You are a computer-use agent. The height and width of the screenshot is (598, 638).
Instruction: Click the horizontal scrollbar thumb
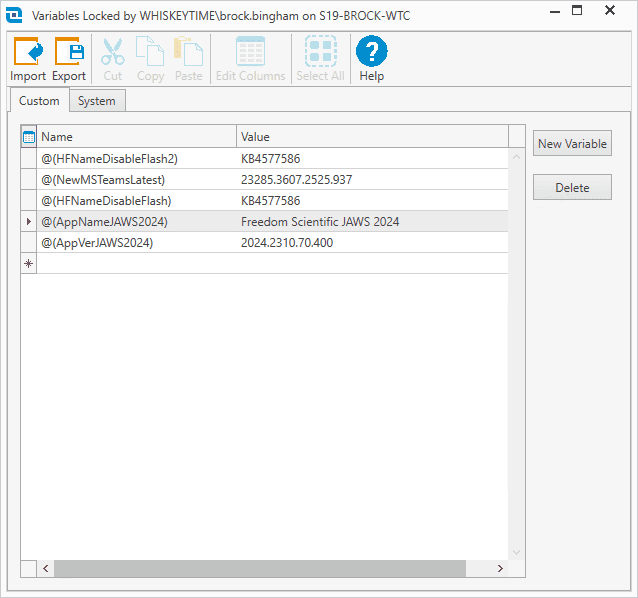[260, 568]
